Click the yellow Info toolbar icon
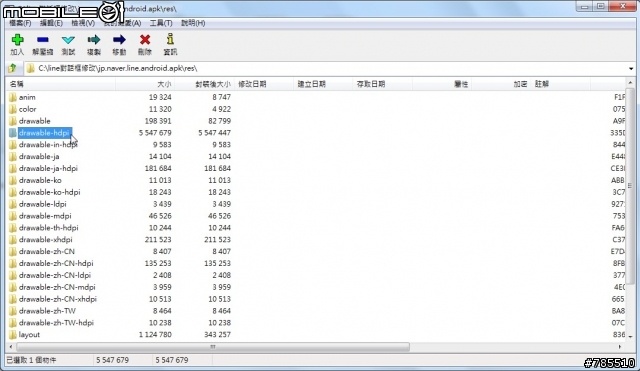Image resolution: width=640 pixels, height=371 pixels. click(x=170, y=39)
